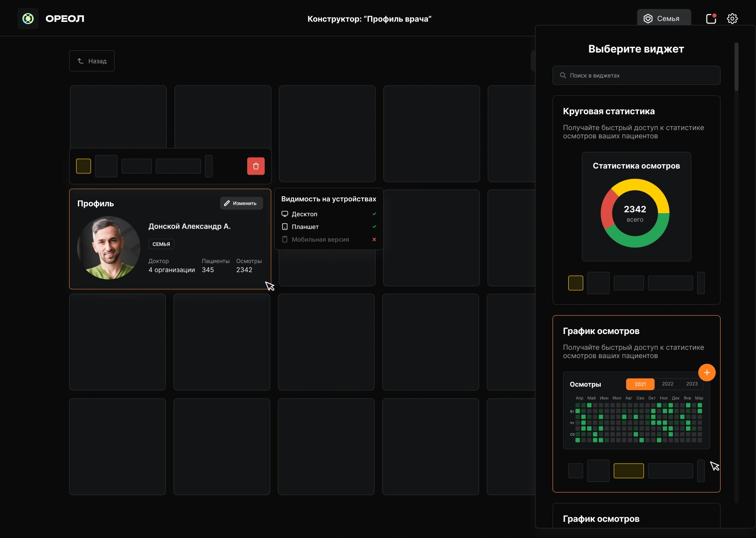Click the Изменить button on the profile card

pyautogui.click(x=241, y=203)
